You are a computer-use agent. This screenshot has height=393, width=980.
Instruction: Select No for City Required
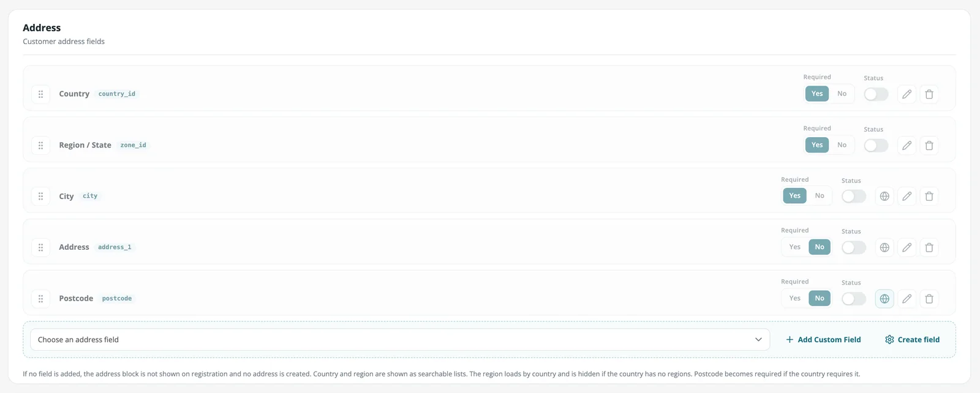tap(820, 196)
